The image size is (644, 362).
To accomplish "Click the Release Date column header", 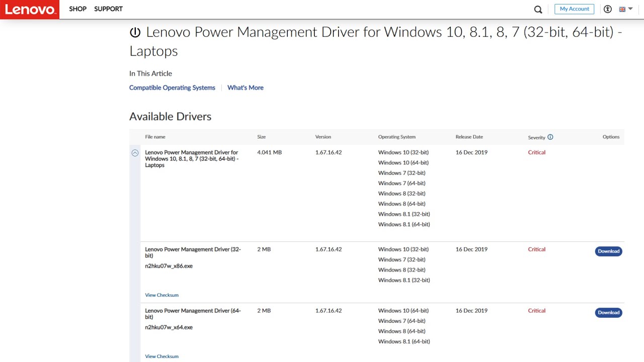I will pyautogui.click(x=469, y=137).
